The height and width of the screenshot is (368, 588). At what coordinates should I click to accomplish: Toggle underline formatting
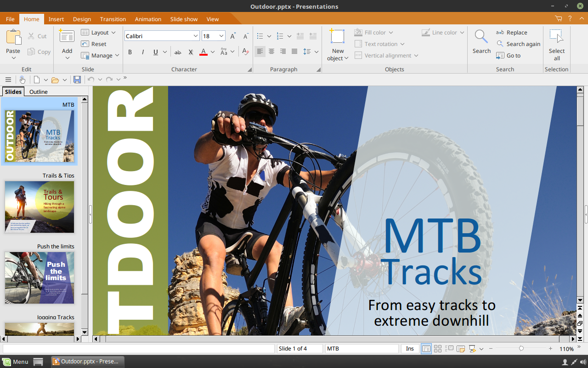pyautogui.click(x=156, y=52)
